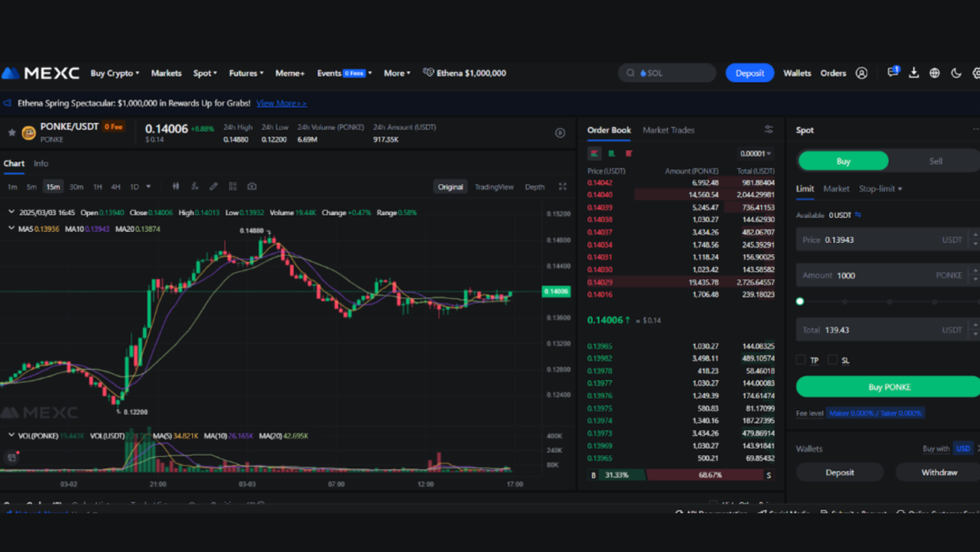Open Wallets in top navigation
Image resolution: width=980 pixels, height=552 pixels.
click(x=797, y=73)
